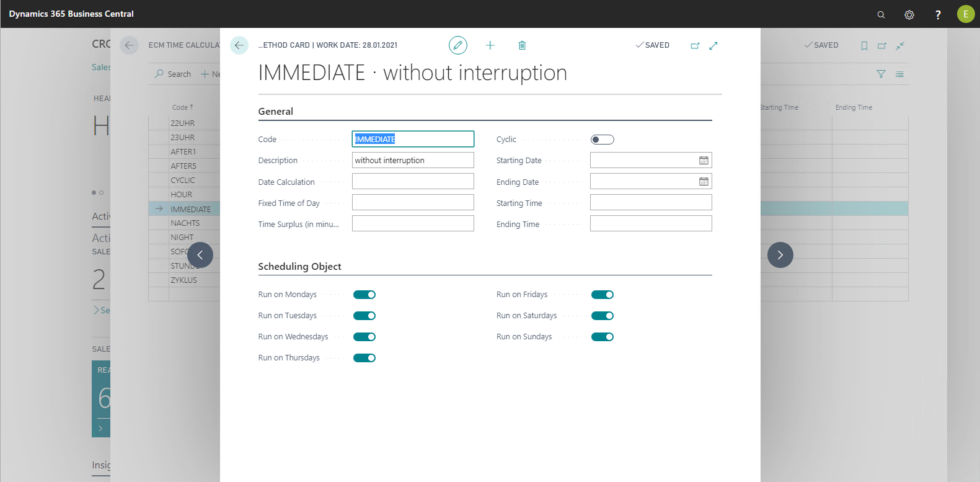
Task: Open the settings gear in top bar
Action: point(909,14)
